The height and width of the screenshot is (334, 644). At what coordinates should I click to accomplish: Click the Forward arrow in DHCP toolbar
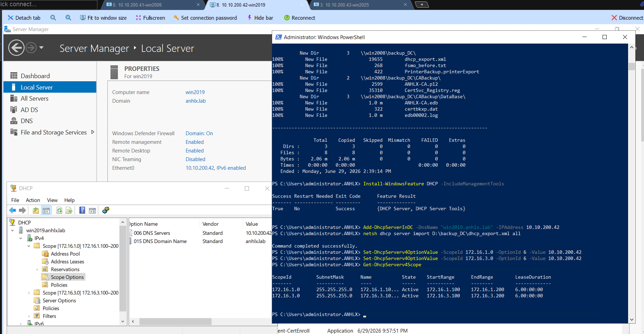click(22, 210)
